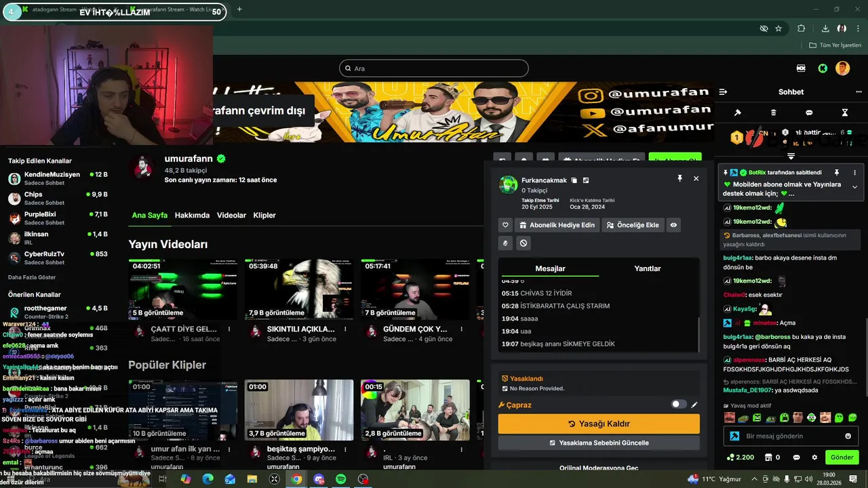Screen dimensions: 868x488
Task: Open the Videolar tab
Action: click(x=231, y=216)
